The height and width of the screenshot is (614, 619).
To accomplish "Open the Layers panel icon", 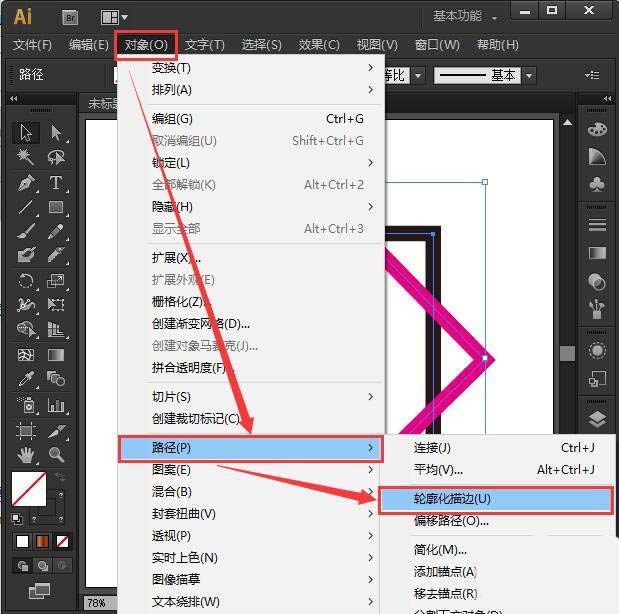I will pyautogui.click(x=597, y=419).
